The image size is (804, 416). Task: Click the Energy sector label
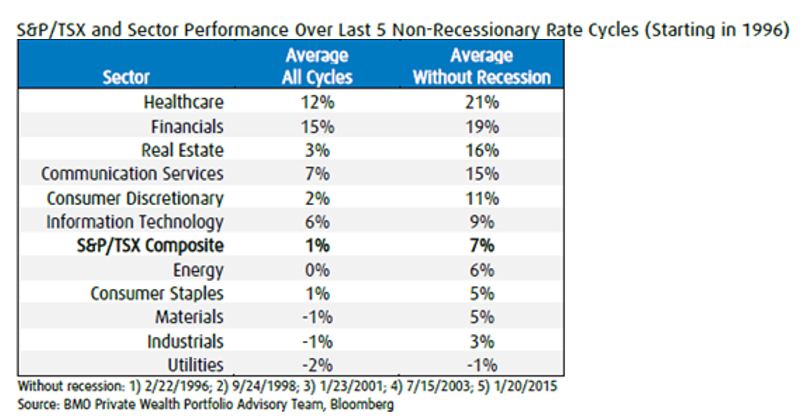pyautogui.click(x=196, y=270)
